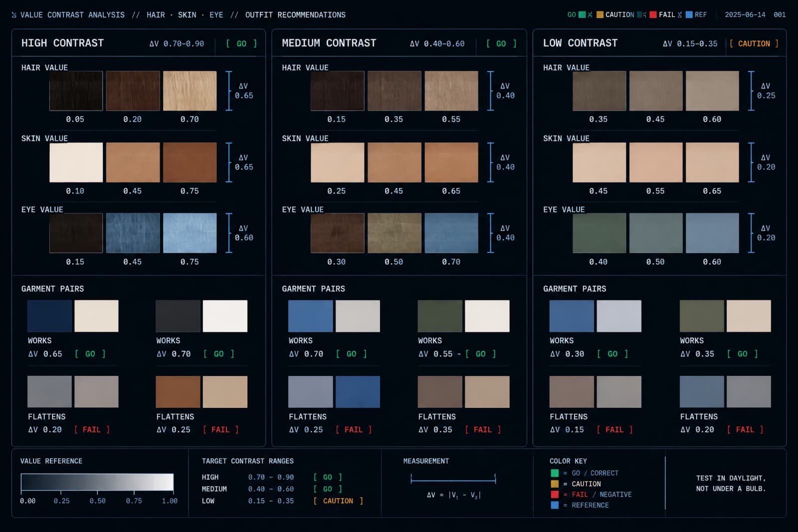Select gold CAUTION square in Color Key
The image size is (798, 532).
[x=555, y=484]
